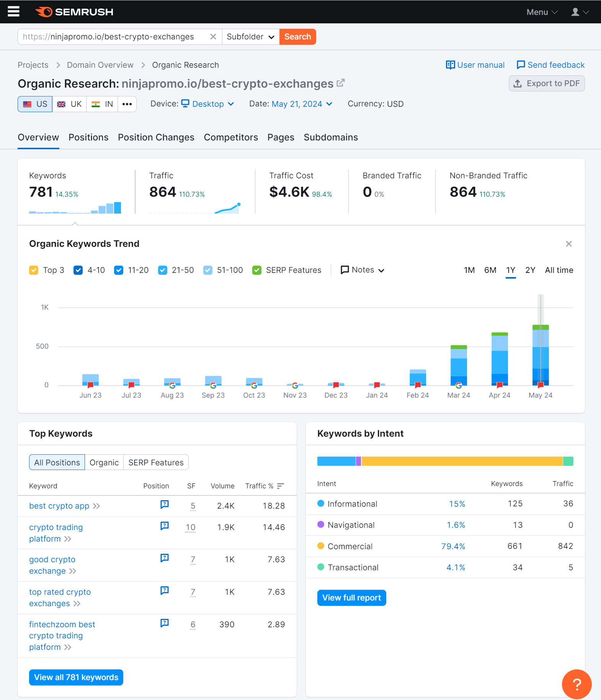Toggle the 11-20 positions checkbox
Image resolution: width=601 pixels, height=700 pixels.
(119, 270)
